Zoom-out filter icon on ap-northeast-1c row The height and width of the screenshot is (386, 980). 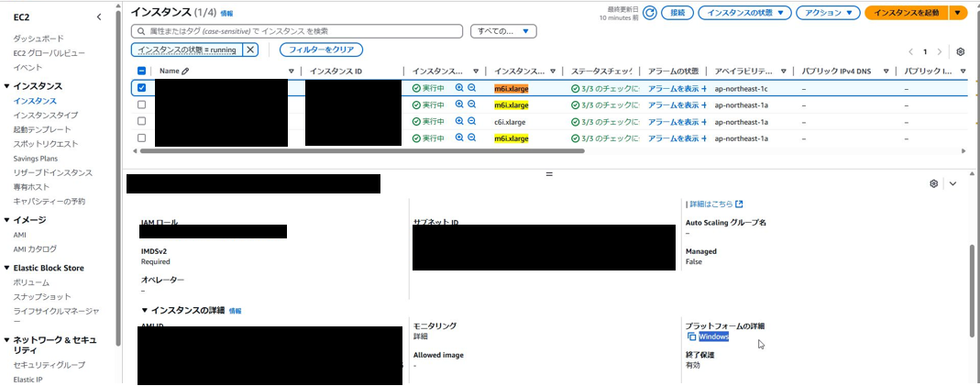(x=472, y=88)
